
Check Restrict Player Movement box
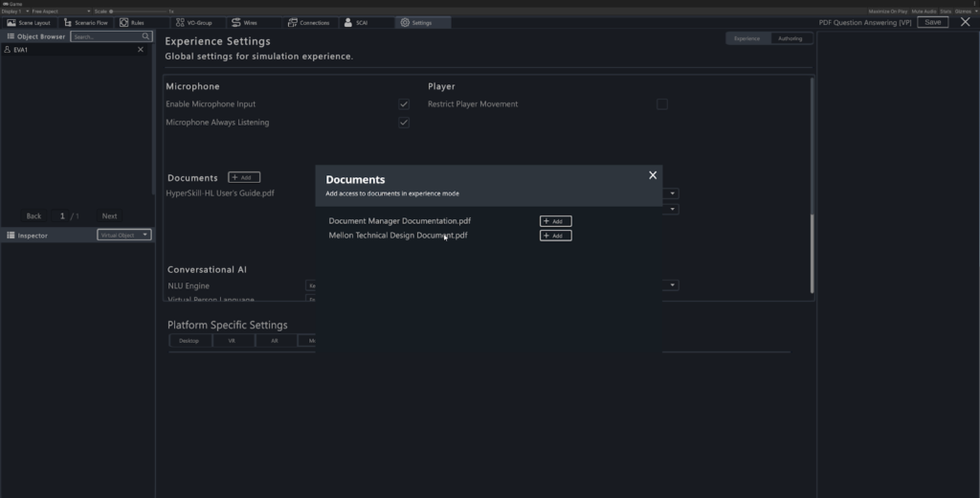coord(661,103)
